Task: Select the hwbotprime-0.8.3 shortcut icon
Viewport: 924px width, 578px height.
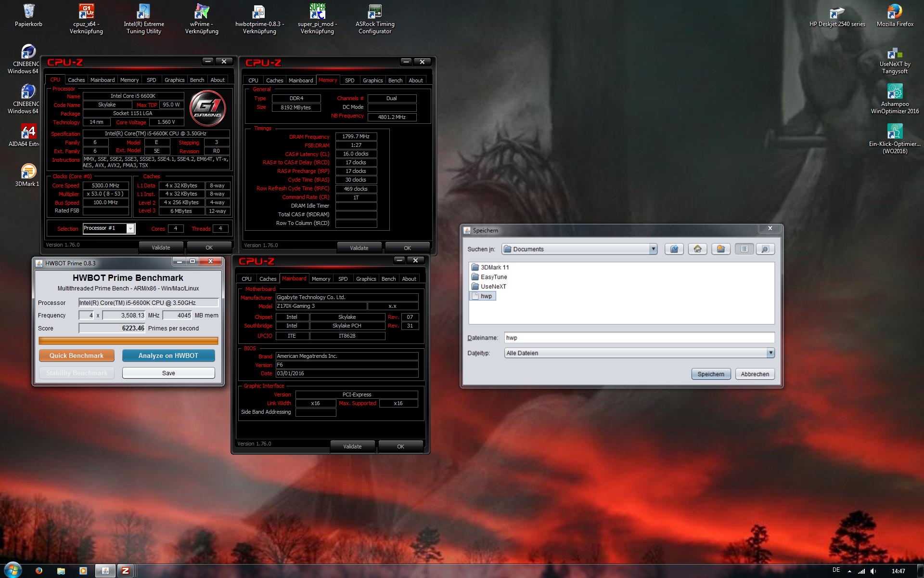Action: click(259, 19)
